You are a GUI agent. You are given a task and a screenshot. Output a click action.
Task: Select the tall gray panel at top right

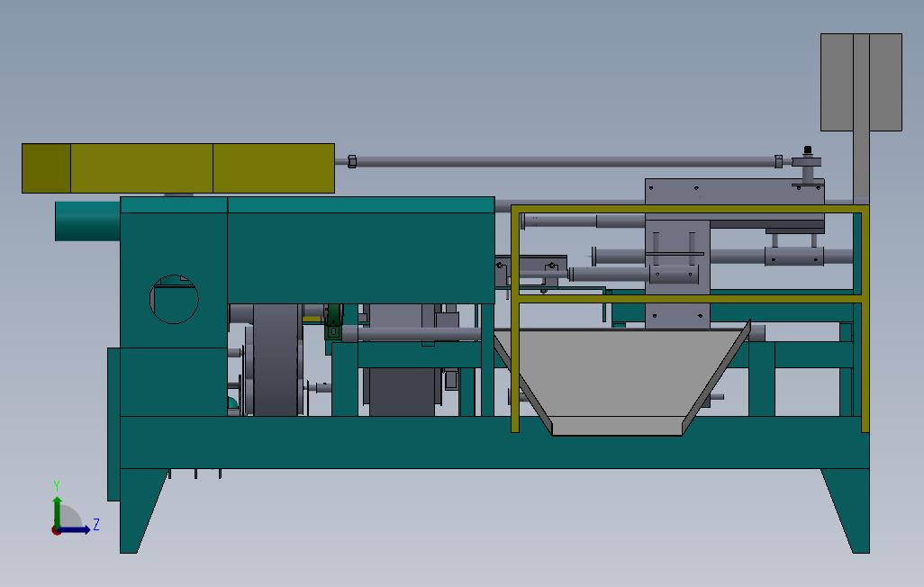point(861,82)
